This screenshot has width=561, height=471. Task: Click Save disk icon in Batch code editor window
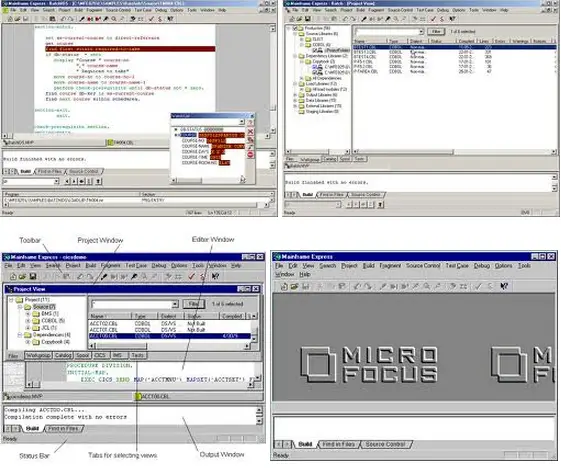25,19
